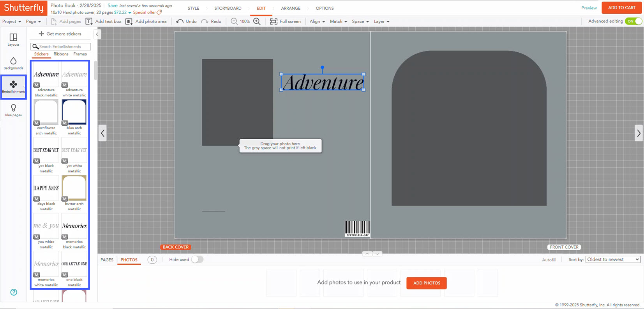Expand the Layer dropdown menu
Image resolution: width=644 pixels, height=309 pixels.
(x=381, y=21)
